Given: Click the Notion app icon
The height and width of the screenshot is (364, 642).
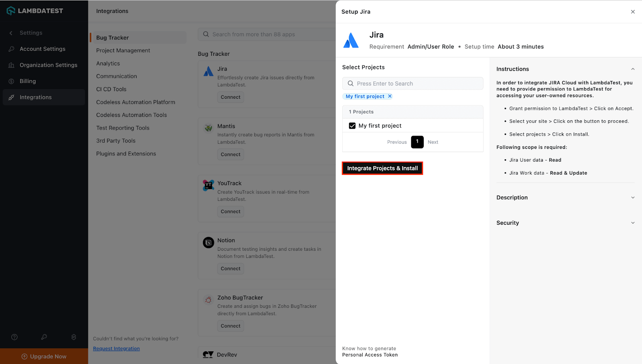Looking at the screenshot, I should [208, 242].
